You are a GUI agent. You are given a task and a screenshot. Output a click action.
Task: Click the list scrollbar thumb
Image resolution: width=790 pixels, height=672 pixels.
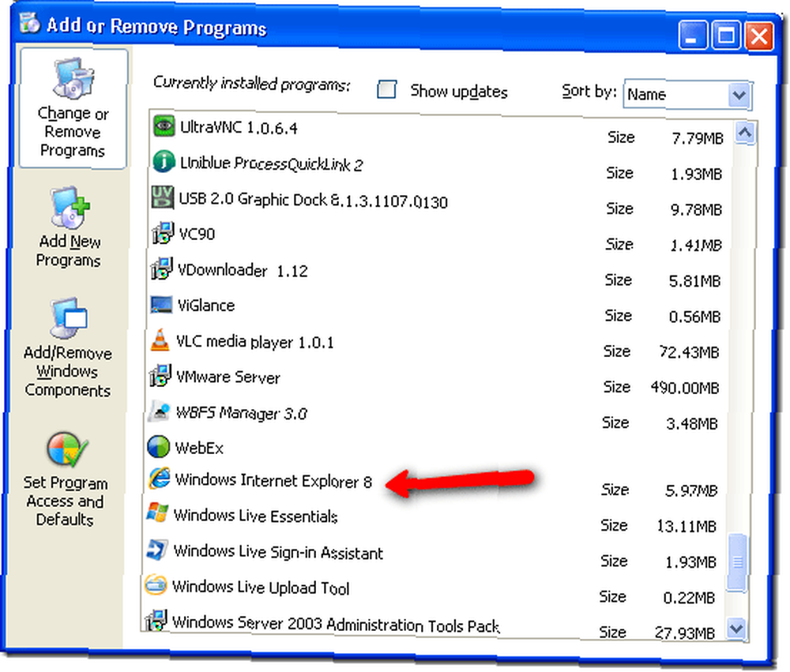pyautogui.click(x=738, y=561)
